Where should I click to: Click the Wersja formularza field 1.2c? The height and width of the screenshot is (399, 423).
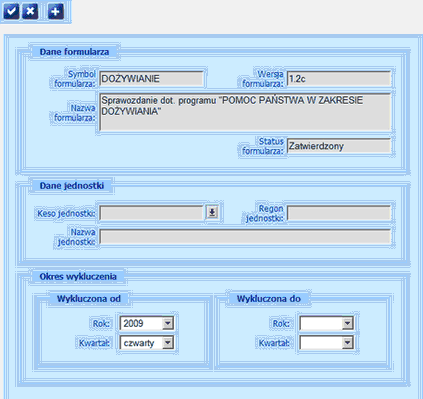tap(339, 79)
